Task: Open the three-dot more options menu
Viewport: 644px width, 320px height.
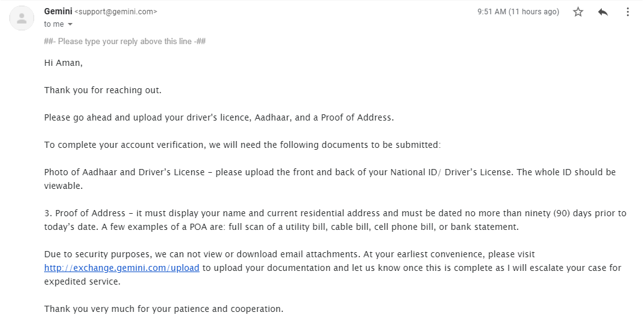Action: pyautogui.click(x=627, y=12)
